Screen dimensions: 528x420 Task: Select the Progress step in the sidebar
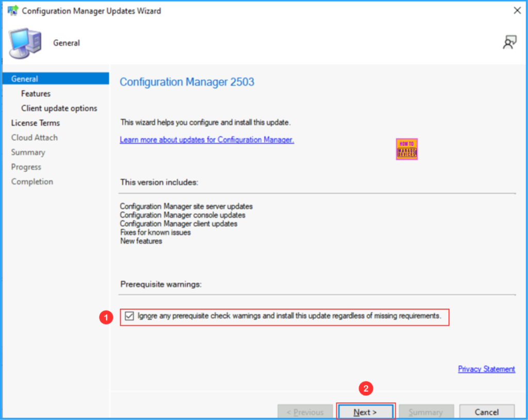26,167
